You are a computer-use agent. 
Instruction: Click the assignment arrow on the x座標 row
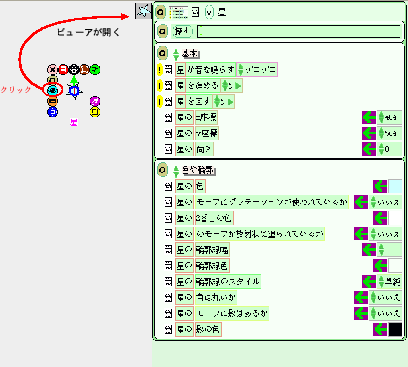coord(369,117)
